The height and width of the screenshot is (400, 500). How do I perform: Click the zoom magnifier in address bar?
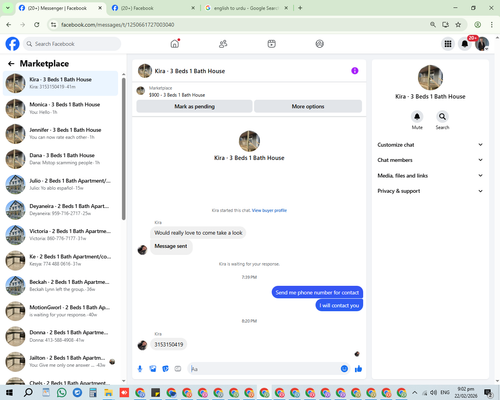[433, 25]
